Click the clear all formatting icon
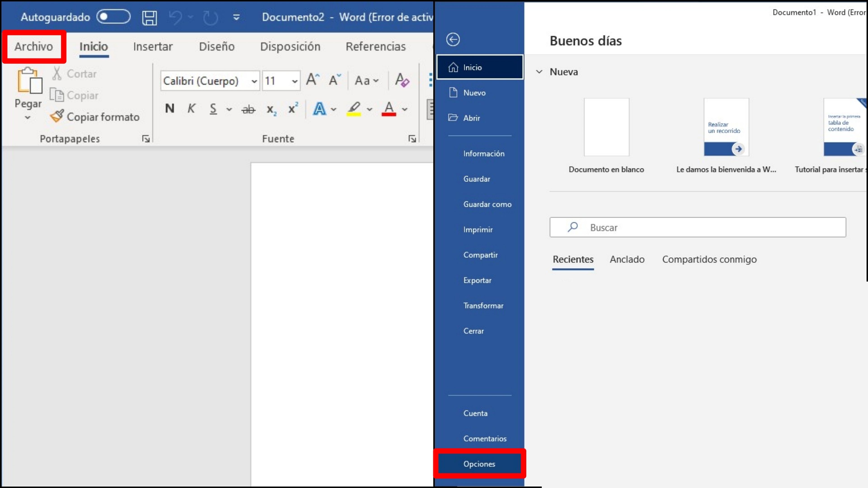This screenshot has width=868, height=488. click(402, 80)
